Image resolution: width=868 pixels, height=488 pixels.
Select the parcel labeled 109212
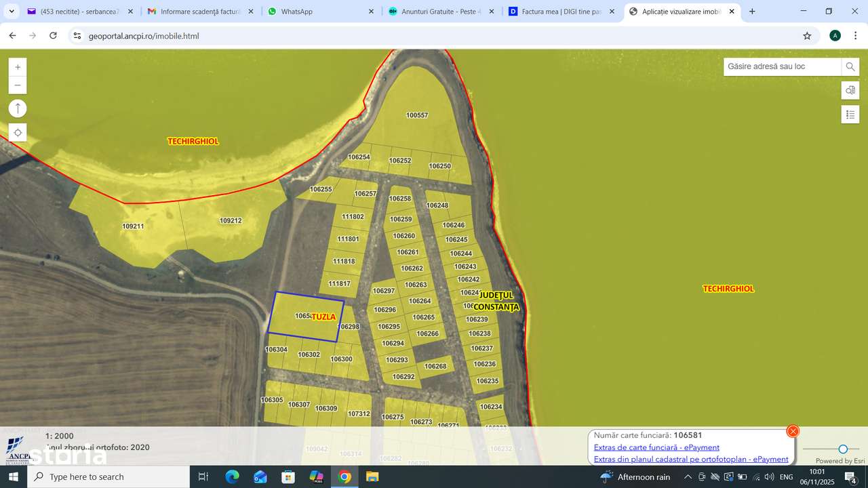[231, 220]
